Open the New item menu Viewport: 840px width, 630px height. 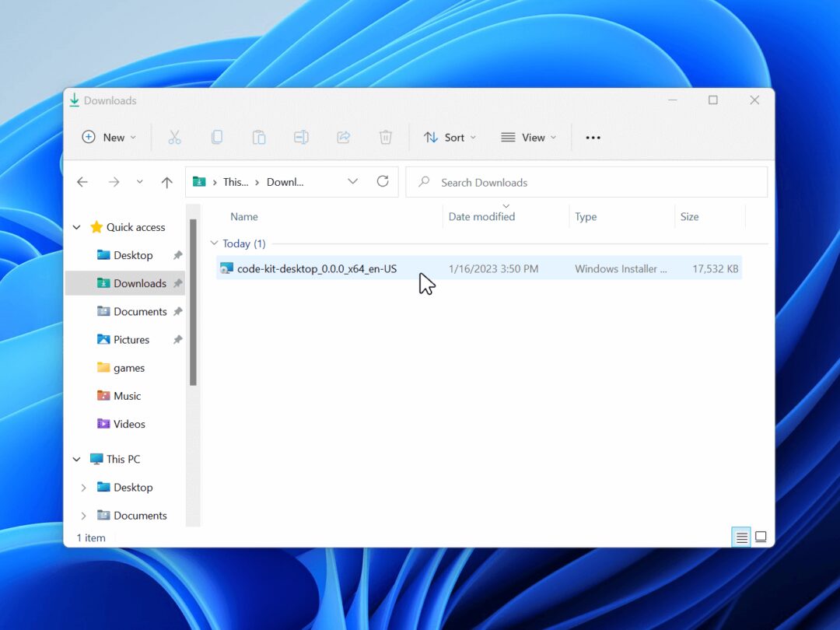click(108, 137)
